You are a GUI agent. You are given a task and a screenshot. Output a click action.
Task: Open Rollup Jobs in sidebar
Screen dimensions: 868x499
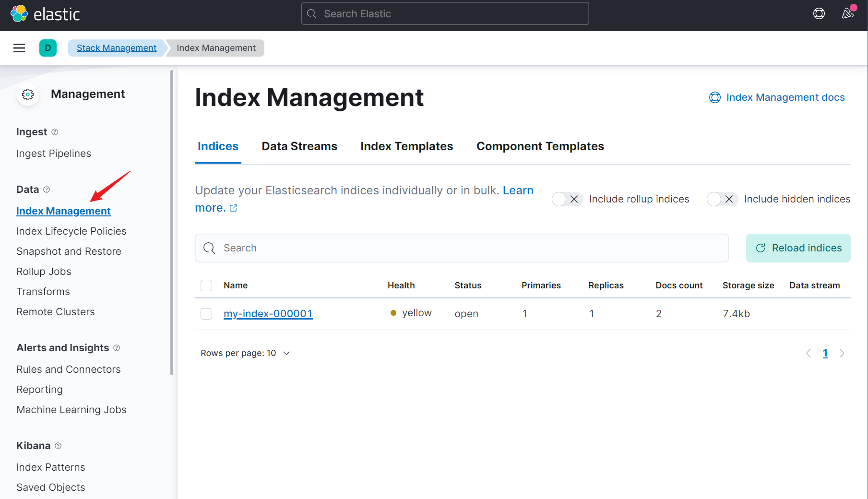(x=44, y=272)
